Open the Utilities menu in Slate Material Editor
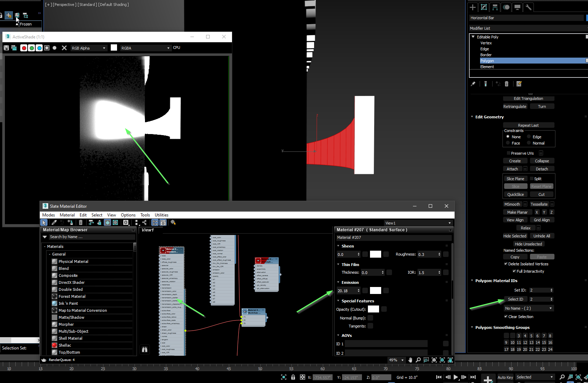 (x=161, y=215)
